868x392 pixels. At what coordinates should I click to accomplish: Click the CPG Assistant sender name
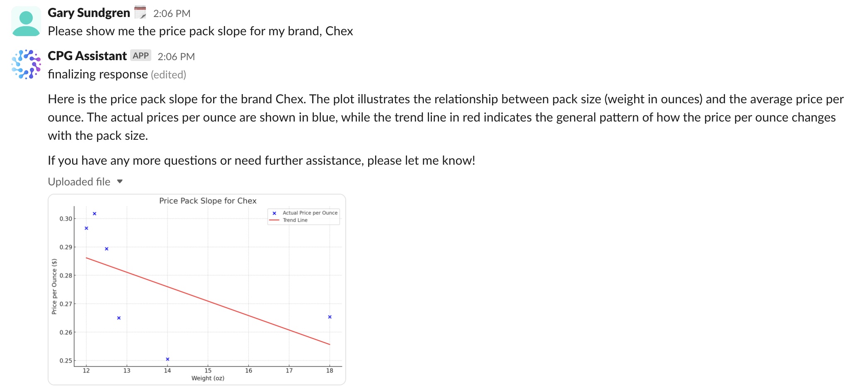tap(87, 56)
